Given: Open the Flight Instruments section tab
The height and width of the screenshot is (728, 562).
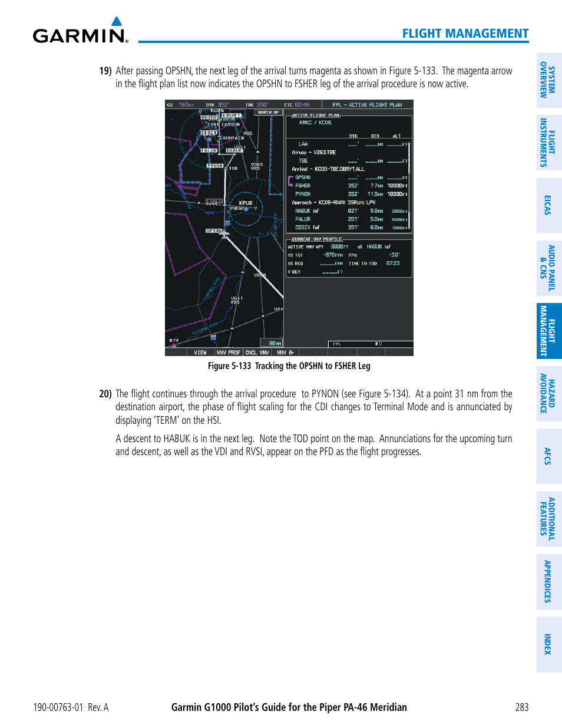Looking at the screenshot, I should click(548, 143).
